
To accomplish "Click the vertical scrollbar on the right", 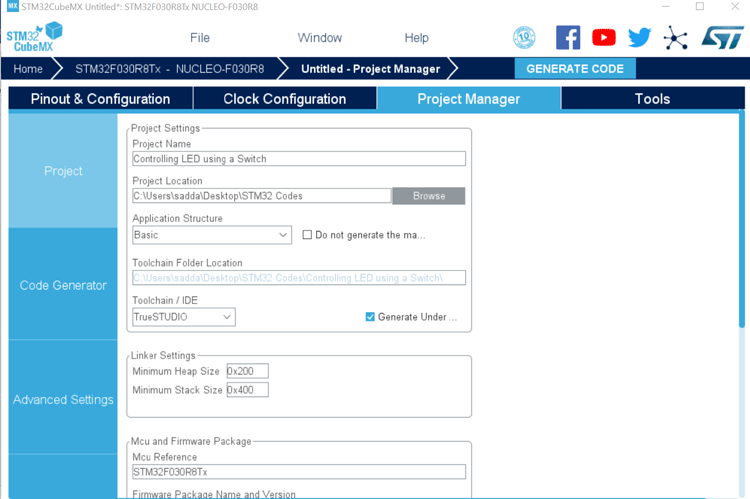I will tap(742, 220).
